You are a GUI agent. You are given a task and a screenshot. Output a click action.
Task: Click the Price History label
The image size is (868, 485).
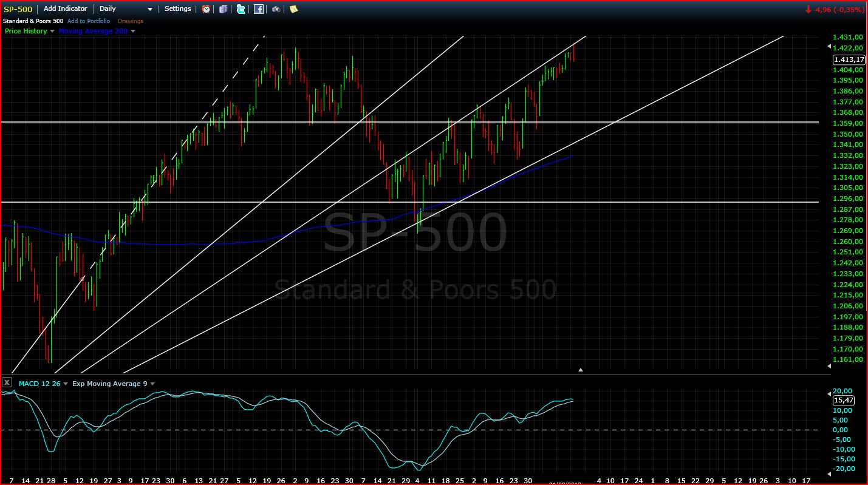[x=26, y=31]
